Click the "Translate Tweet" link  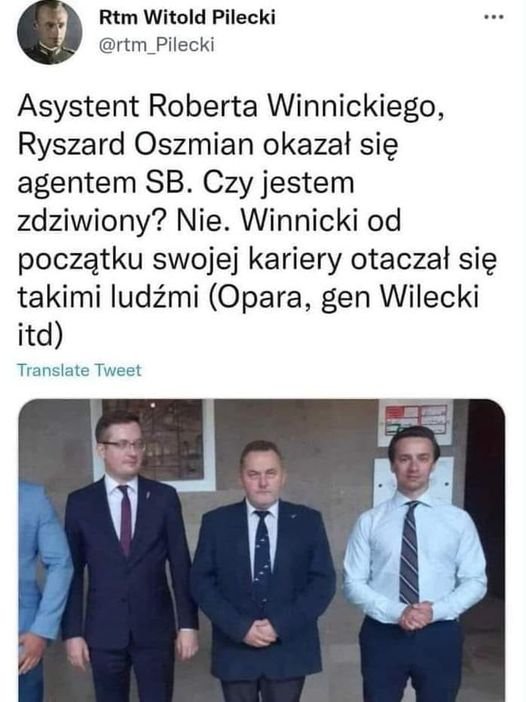(x=79, y=370)
